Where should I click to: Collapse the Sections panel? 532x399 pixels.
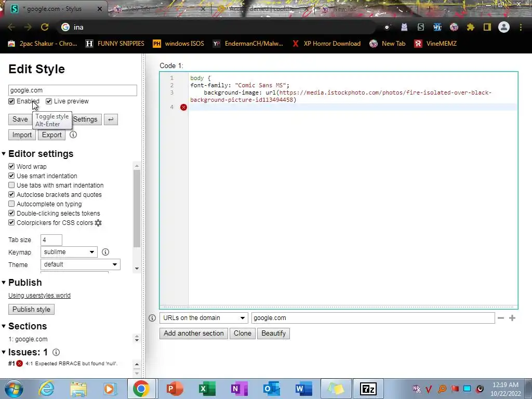click(4, 326)
